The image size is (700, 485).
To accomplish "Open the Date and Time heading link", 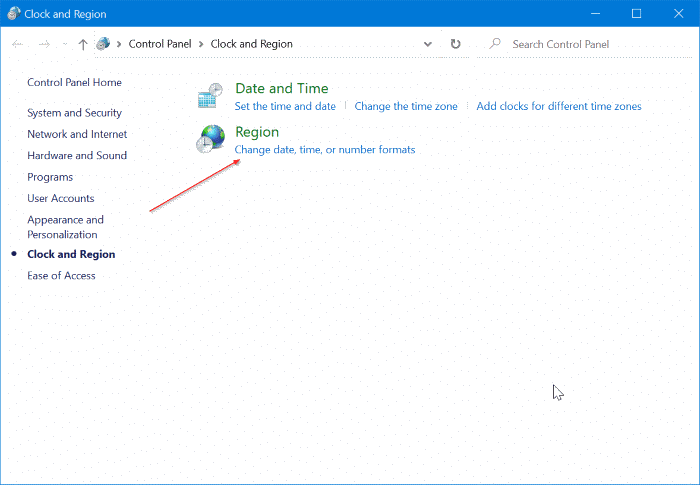I will tap(282, 88).
